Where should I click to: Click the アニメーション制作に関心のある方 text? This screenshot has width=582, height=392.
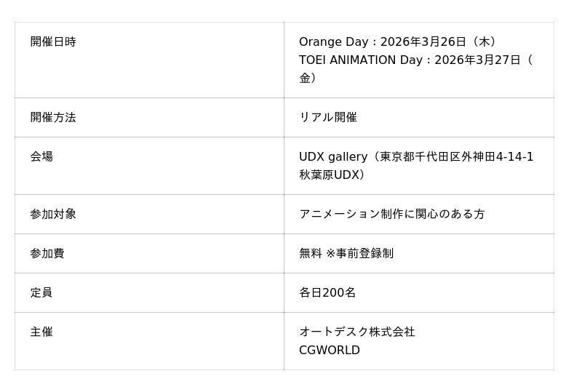coord(392,215)
